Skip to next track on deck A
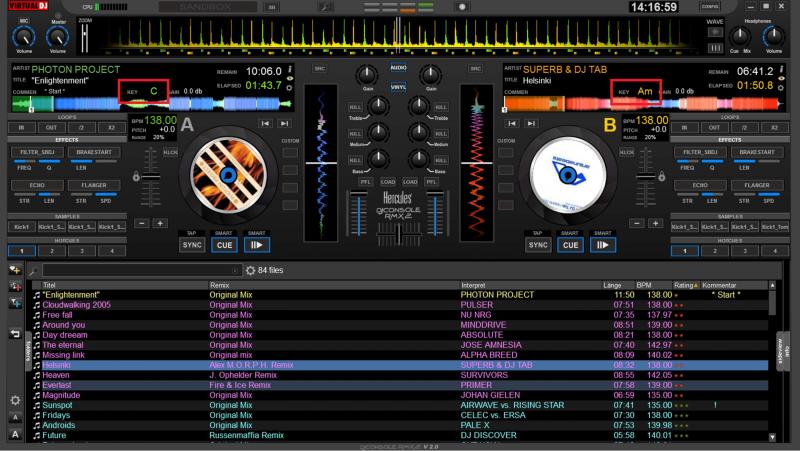 coord(284,123)
